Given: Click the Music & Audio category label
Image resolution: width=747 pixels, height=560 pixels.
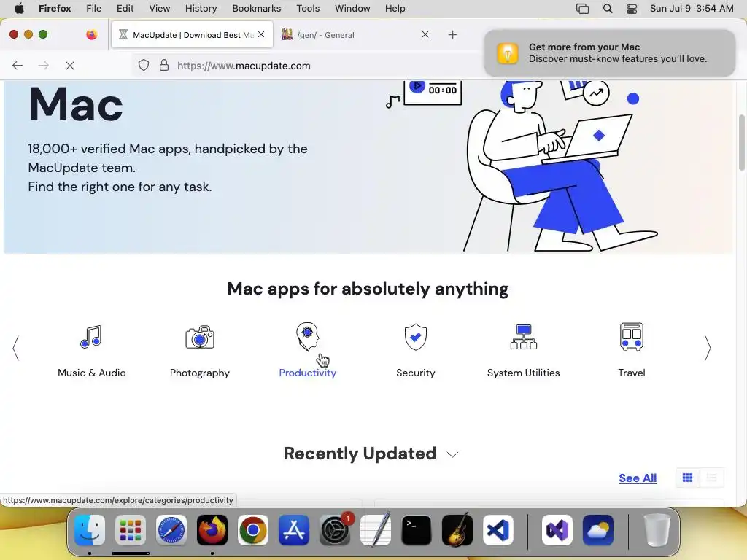Looking at the screenshot, I should (91, 373).
